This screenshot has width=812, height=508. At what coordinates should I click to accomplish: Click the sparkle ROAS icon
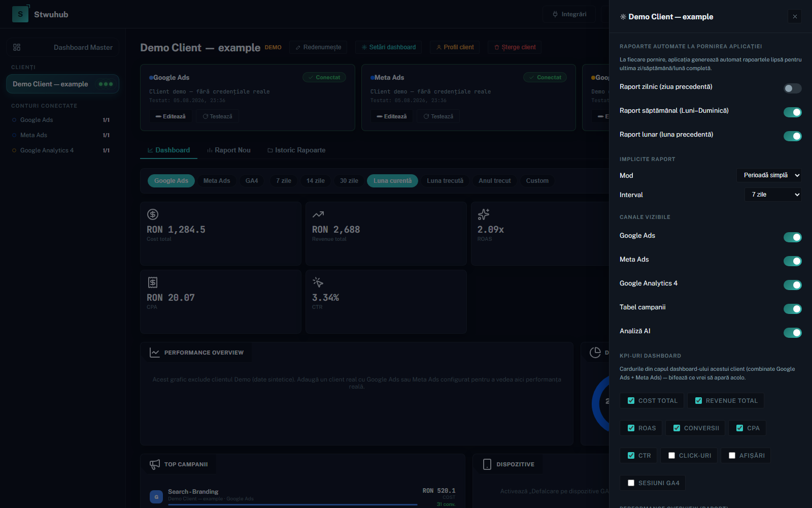(484, 214)
